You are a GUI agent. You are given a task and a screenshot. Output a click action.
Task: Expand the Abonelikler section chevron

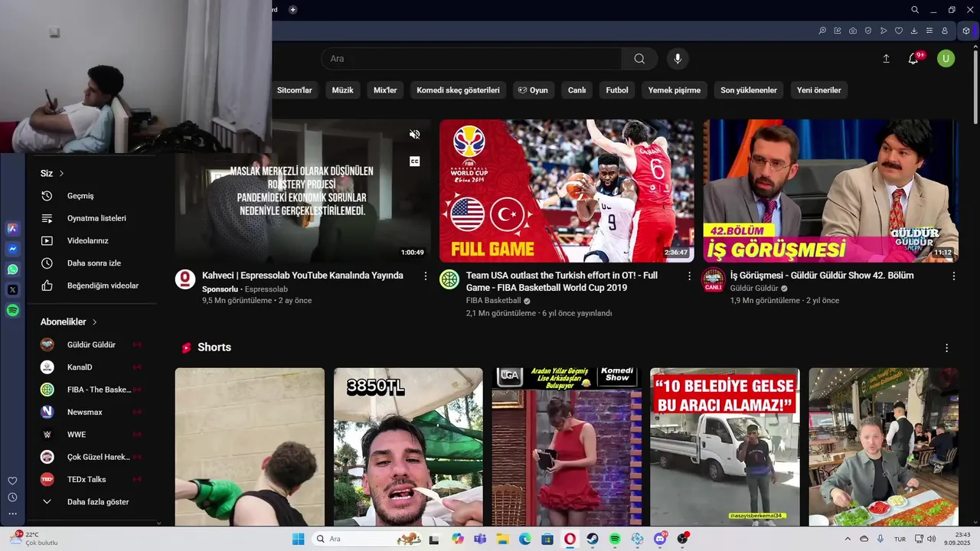(x=94, y=322)
